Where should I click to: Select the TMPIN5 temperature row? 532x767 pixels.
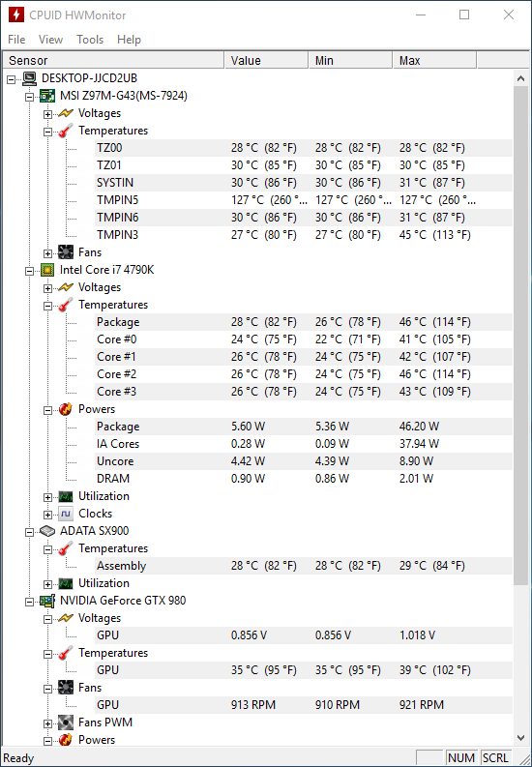[304, 200]
